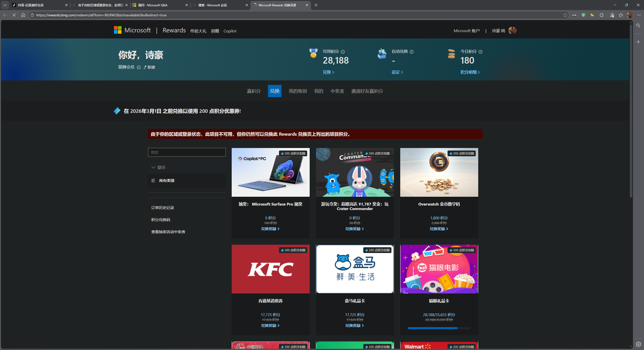Image resolution: width=644 pixels, height=350 pixels.
Task: Collapse the 显示 filter section
Action: 153,167
